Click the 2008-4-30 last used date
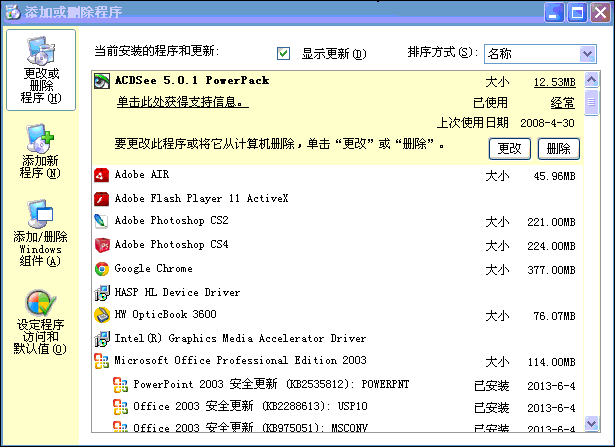 (x=547, y=124)
